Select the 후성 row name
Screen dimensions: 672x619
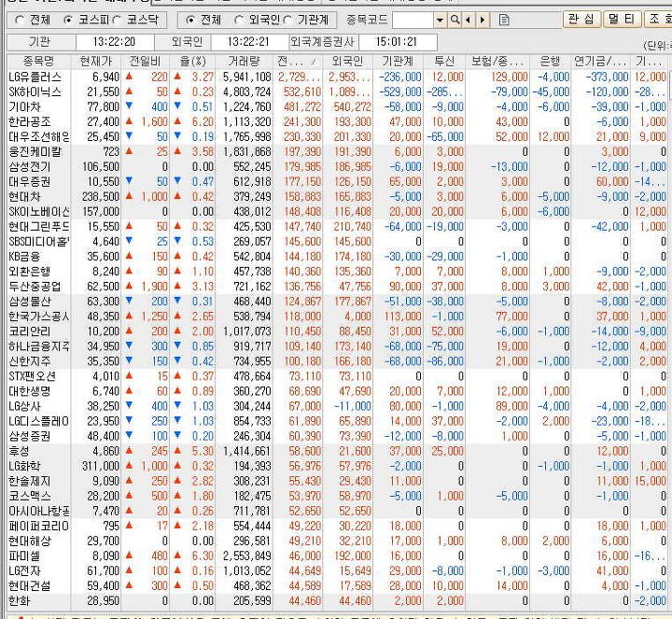point(20,451)
